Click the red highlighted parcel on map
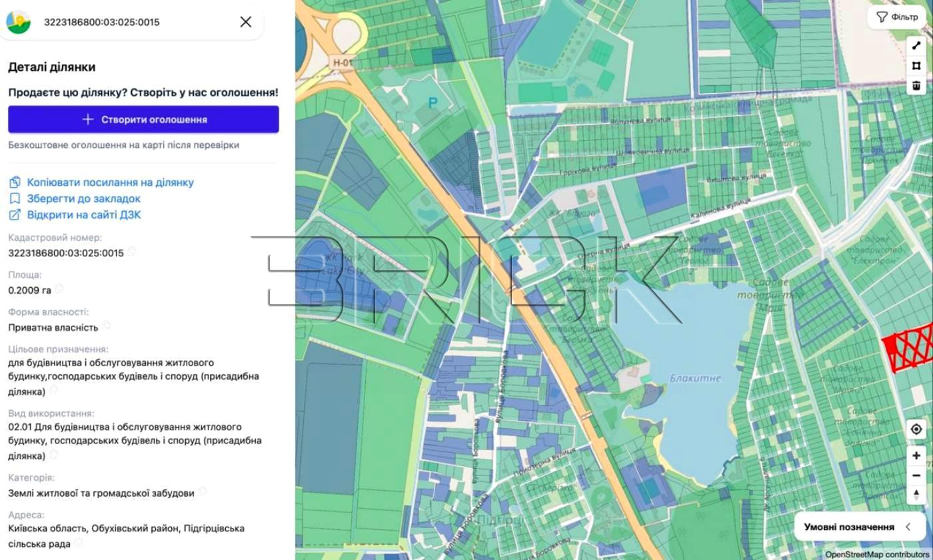Screen dimensions: 933x560 coord(906,348)
